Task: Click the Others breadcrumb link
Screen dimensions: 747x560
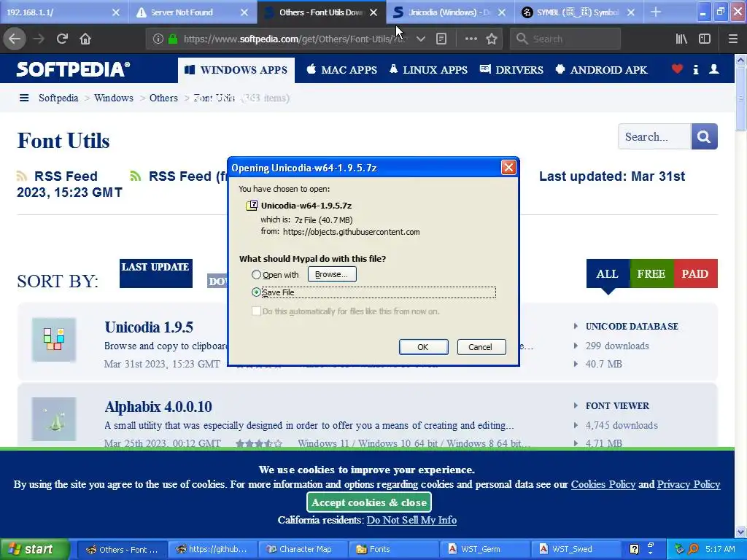Action: (163, 98)
